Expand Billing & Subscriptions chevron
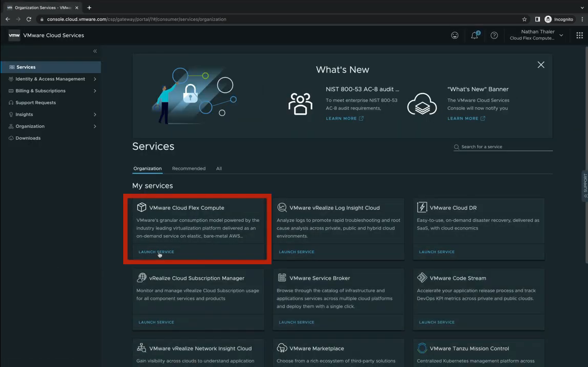The image size is (588, 367). 95,90
